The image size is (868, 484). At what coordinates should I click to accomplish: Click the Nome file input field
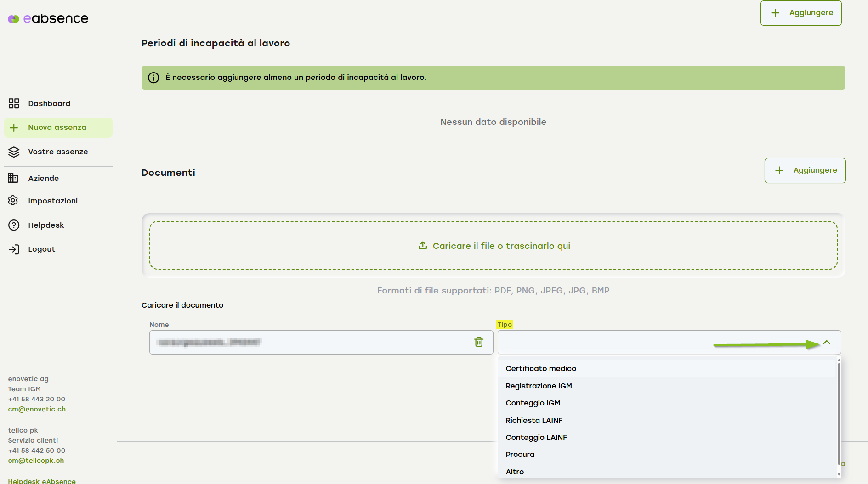pyautogui.click(x=308, y=343)
